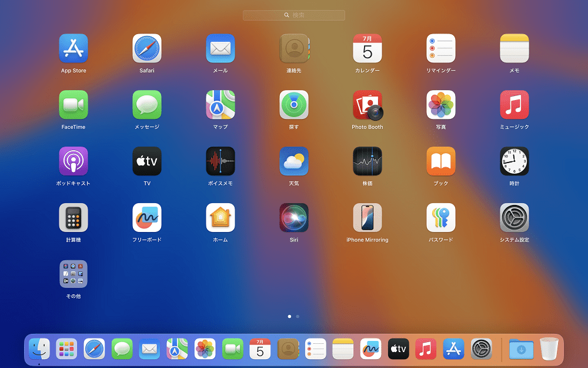
Task: Open the 天気 weather app
Action: tap(294, 161)
